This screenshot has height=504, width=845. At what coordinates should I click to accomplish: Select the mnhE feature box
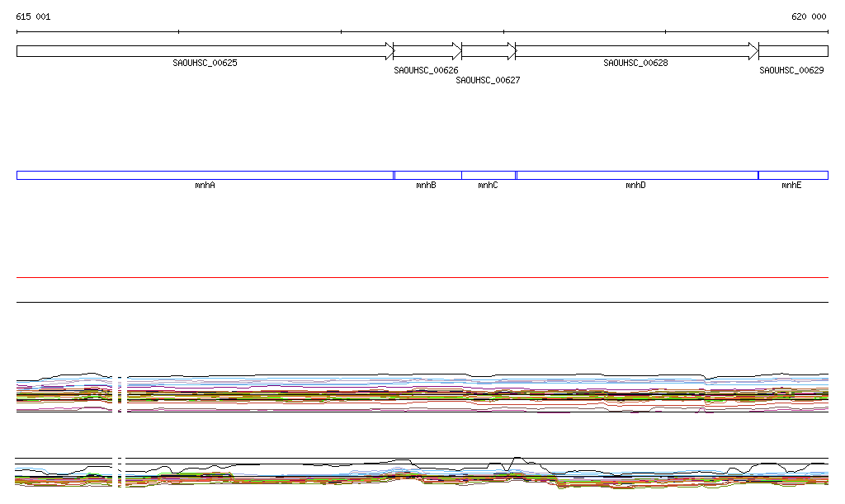(x=793, y=175)
